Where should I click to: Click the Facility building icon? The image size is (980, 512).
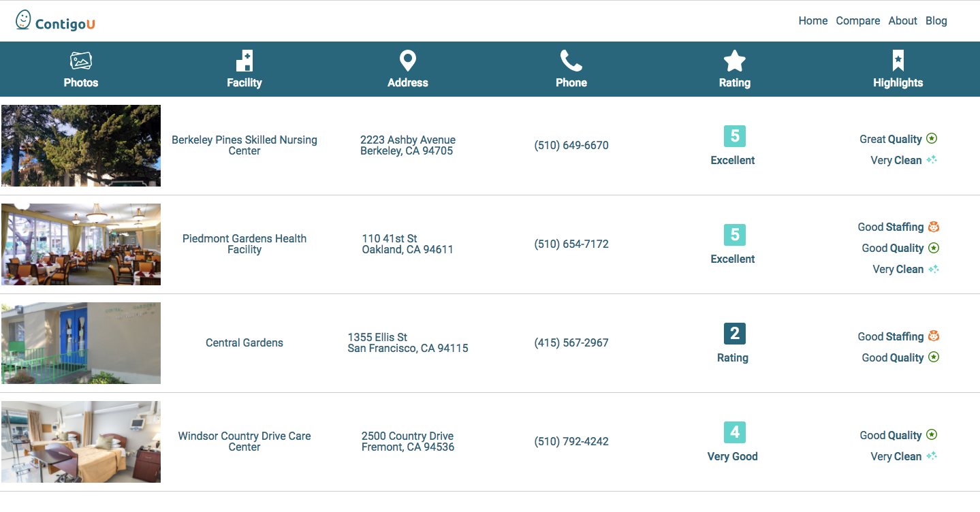point(244,61)
